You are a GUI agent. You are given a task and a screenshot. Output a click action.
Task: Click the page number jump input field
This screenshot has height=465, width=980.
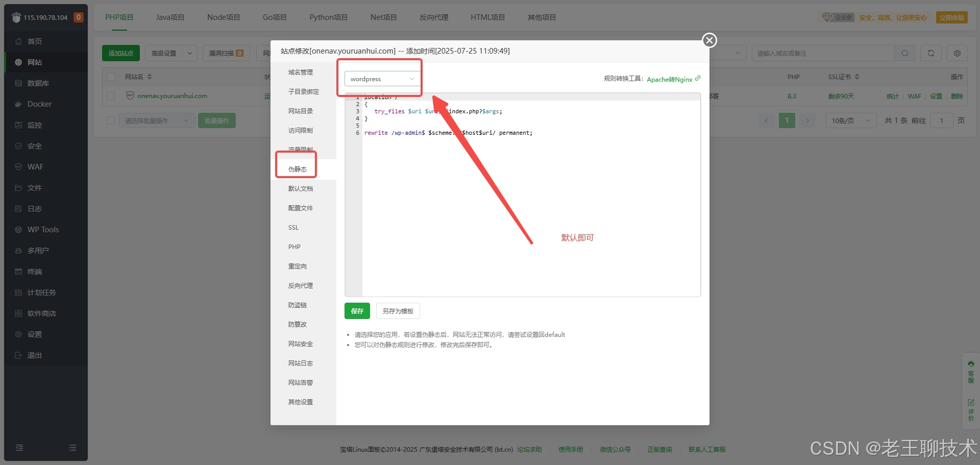point(942,120)
